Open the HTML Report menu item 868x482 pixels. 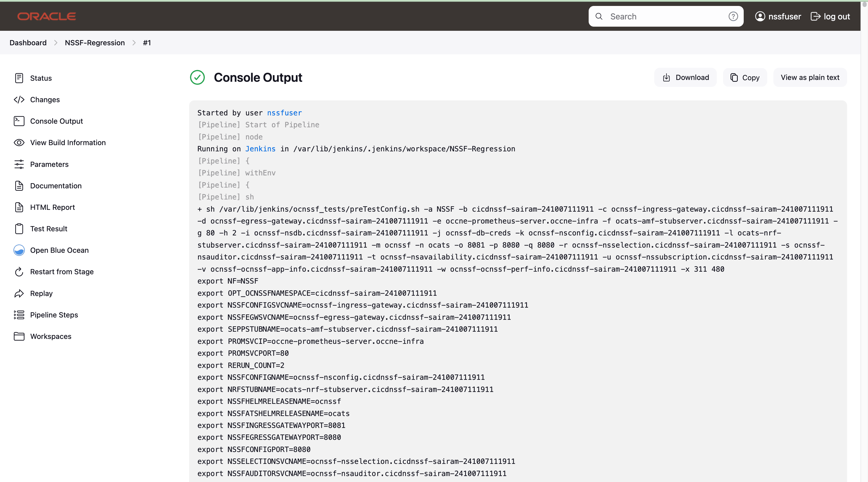pos(52,207)
